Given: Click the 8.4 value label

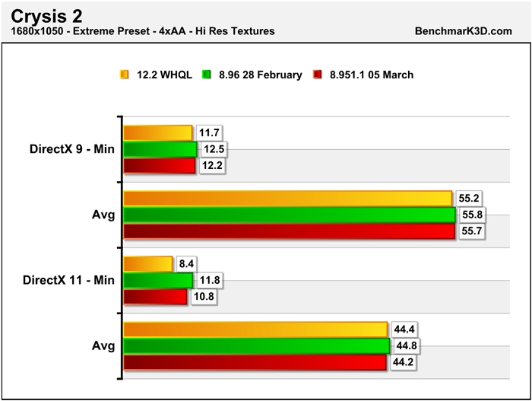Looking at the screenshot, I should [x=187, y=264].
